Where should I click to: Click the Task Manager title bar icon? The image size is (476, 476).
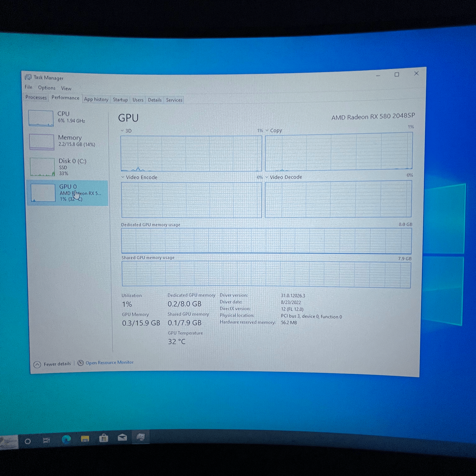[x=28, y=77]
